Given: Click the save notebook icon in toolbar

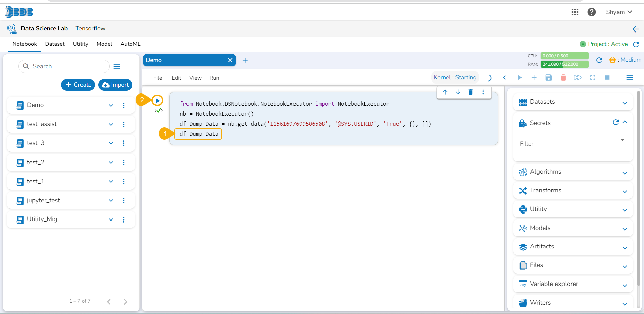Looking at the screenshot, I should coord(549,78).
